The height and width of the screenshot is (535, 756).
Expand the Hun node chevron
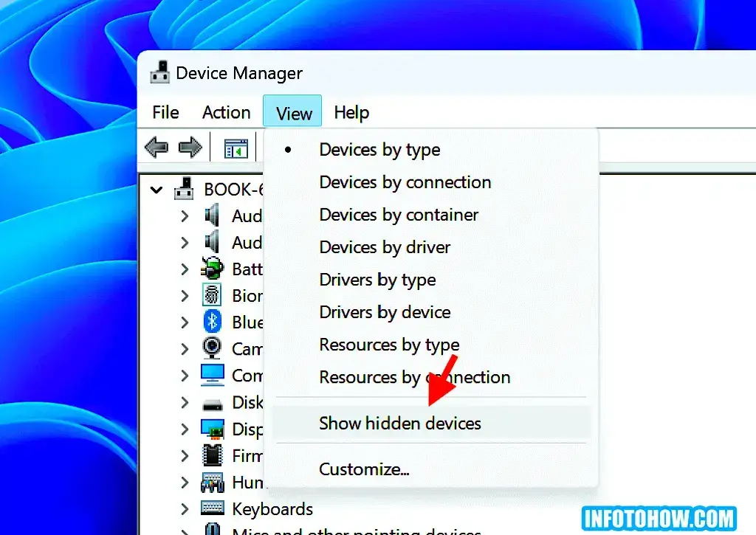[x=185, y=482]
